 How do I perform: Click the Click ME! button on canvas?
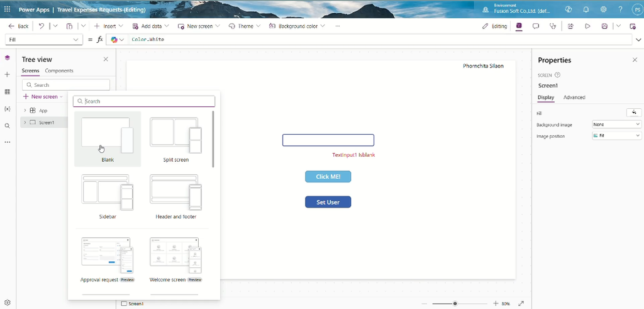click(328, 177)
